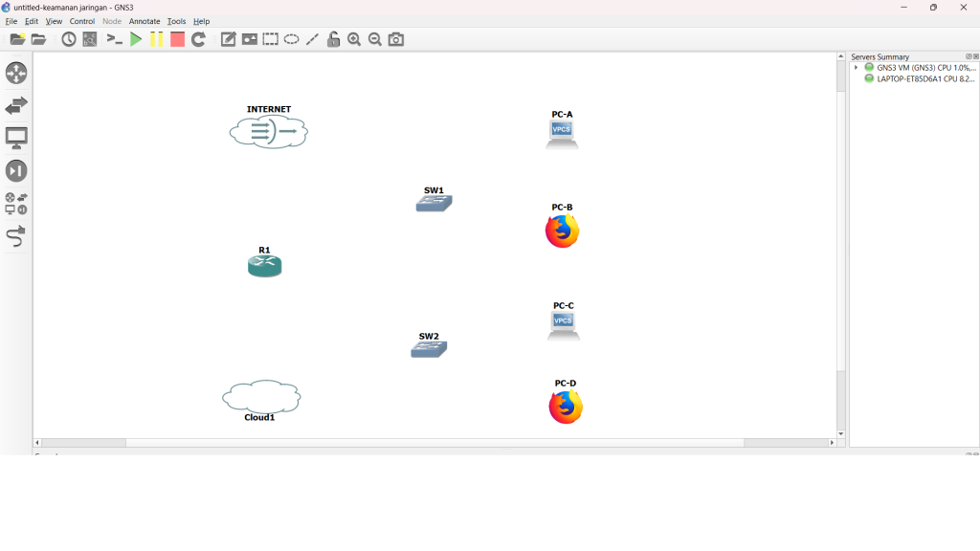980x551 pixels.
Task: Stop all nodes with the red square
Action: (x=177, y=39)
